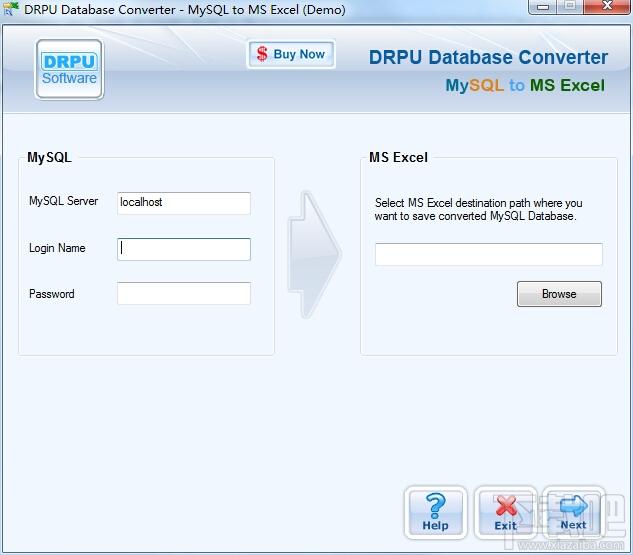Viewport: 633px width, 555px height.
Task: Click the "Password" label
Action: [x=52, y=294]
